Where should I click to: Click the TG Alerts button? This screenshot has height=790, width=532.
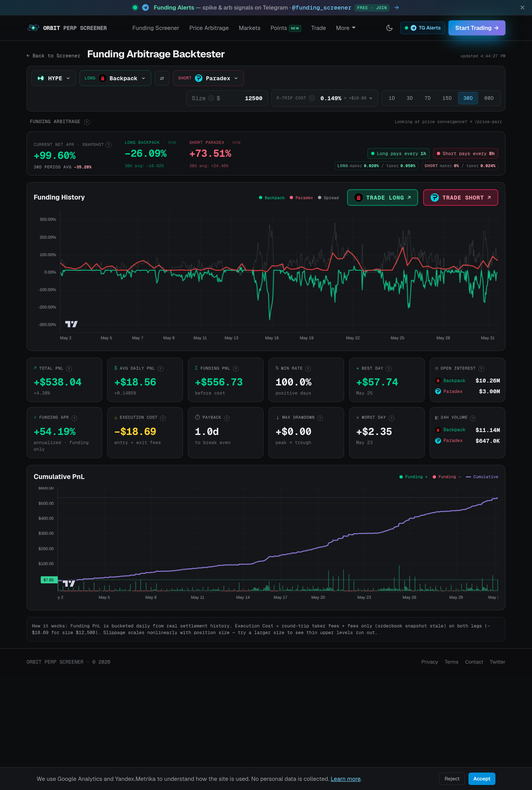[x=422, y=28]
